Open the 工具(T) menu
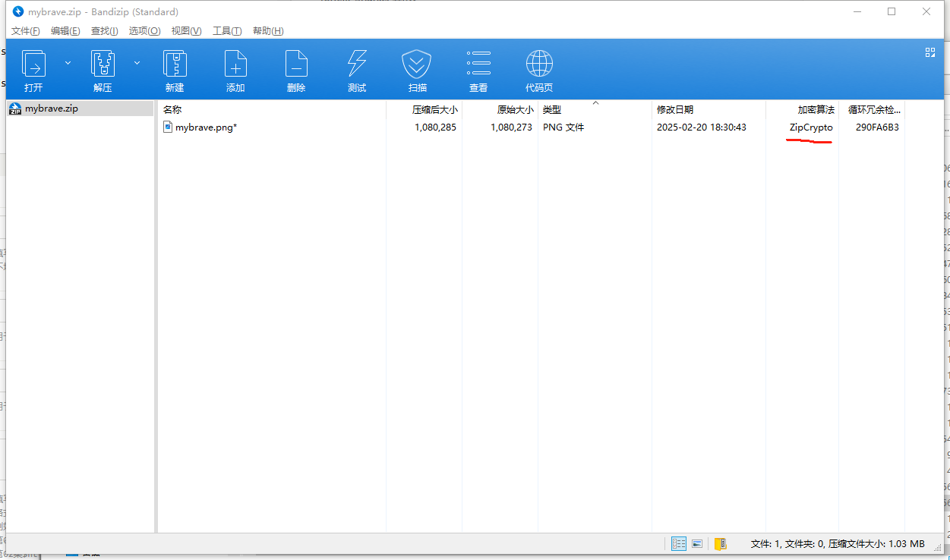This screenshot has height=560, width=950. (x=227, y=31)
